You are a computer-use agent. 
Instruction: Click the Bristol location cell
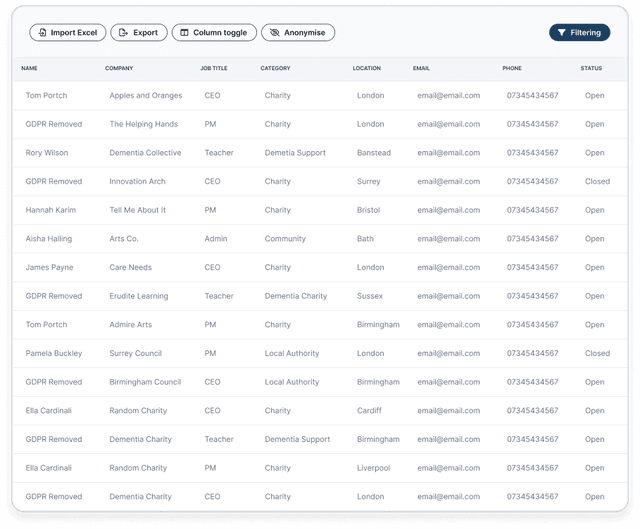(x=369, y=210)
